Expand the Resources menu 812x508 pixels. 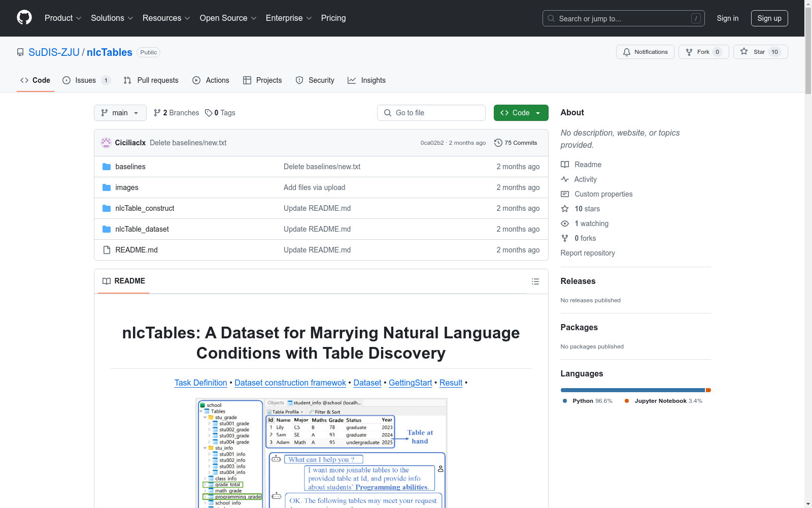166,18
